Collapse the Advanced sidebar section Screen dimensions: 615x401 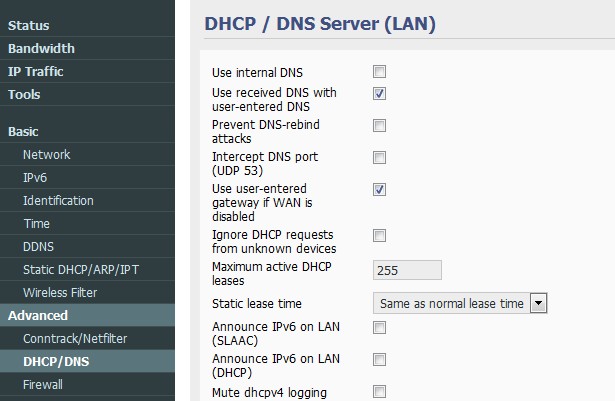tap(38, 315)
